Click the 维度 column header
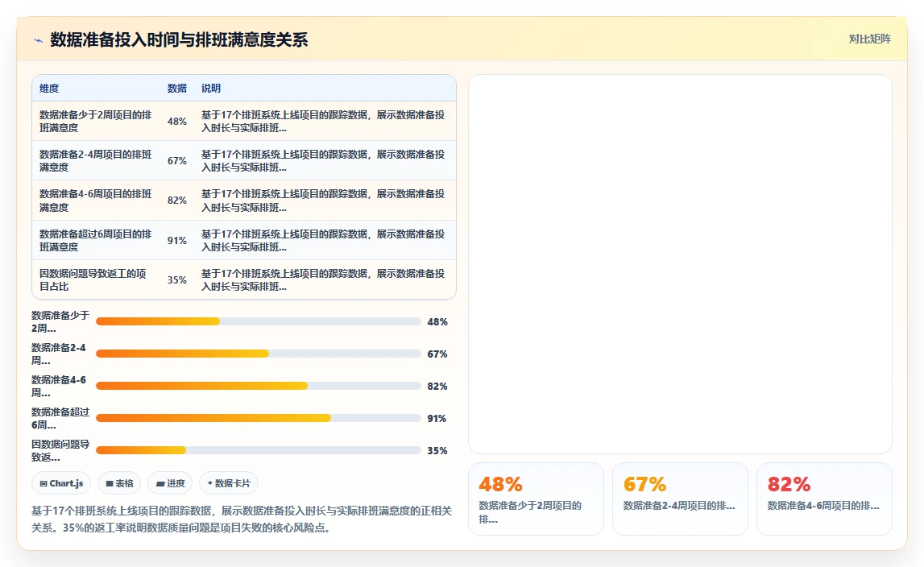The height and width of the screenshot is (567, 924). click(x=49, y=89)
